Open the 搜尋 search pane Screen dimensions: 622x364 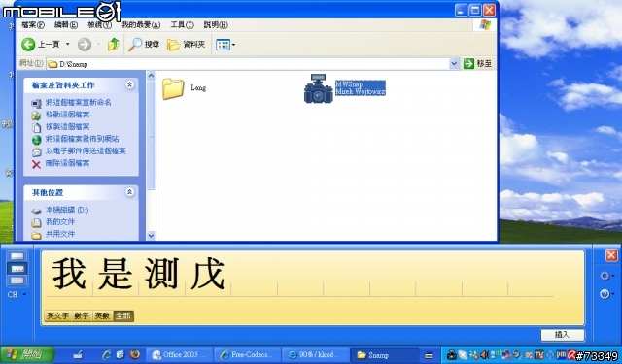click(144, 45)
